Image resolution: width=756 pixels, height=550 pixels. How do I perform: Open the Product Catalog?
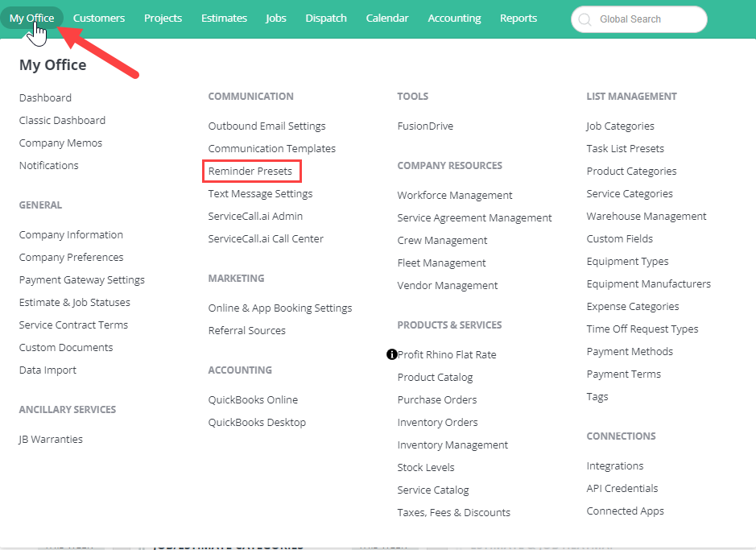[x=435, y=377]
